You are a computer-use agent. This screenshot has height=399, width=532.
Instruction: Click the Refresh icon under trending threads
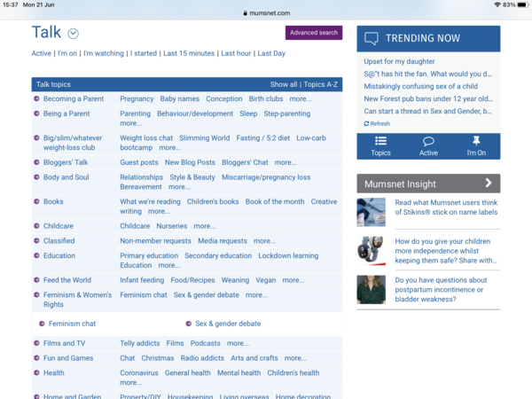coord(366,123)
